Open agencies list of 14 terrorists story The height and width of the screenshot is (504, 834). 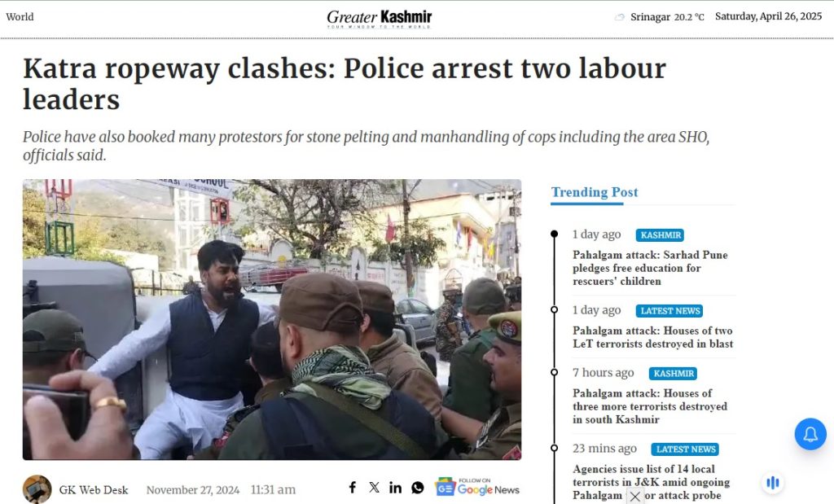651,482
